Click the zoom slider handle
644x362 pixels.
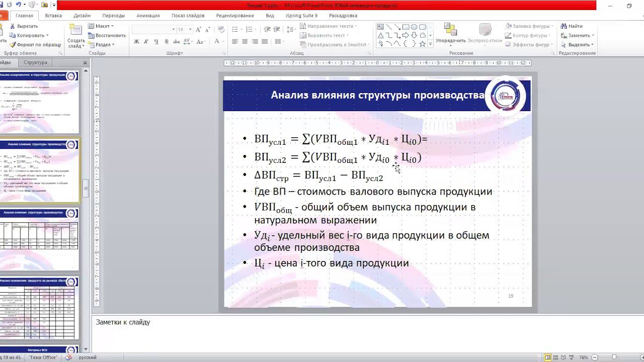pos(614,357)
